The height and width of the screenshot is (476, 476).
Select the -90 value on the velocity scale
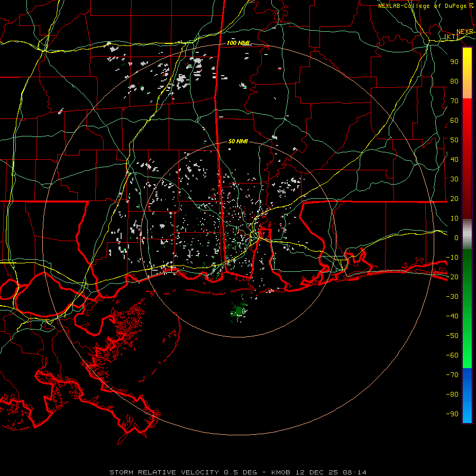point(452,414)
